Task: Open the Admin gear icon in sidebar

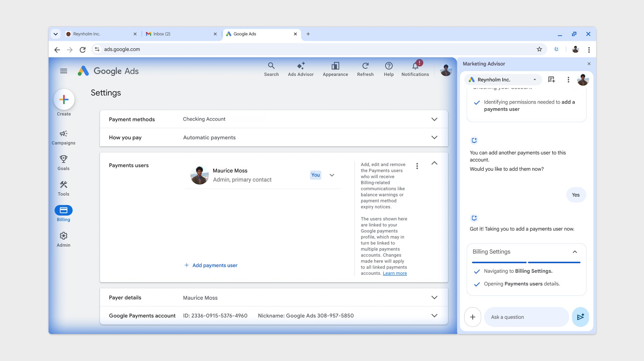Action: click(x=63, y=236)
